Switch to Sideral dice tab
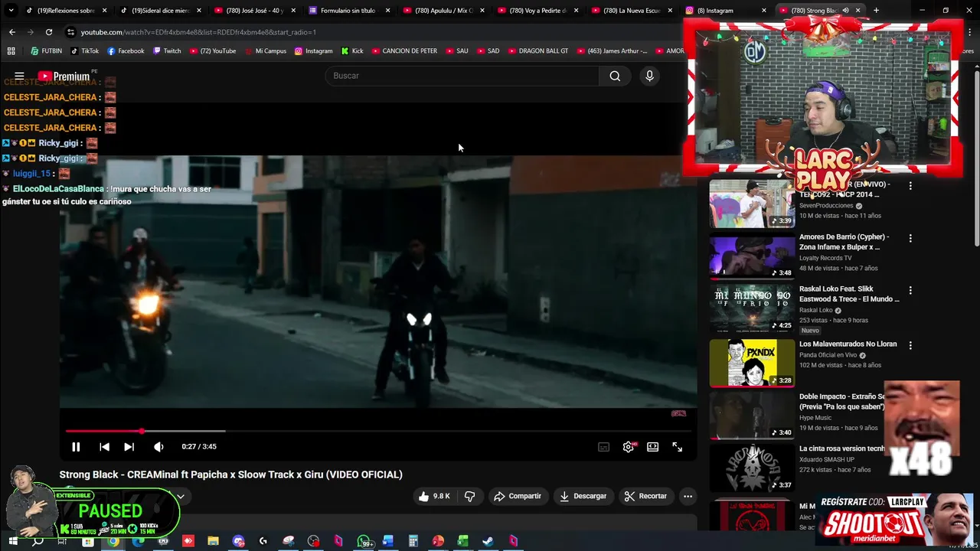The height and width of the screenshot is (551, 980). [159, 11]
